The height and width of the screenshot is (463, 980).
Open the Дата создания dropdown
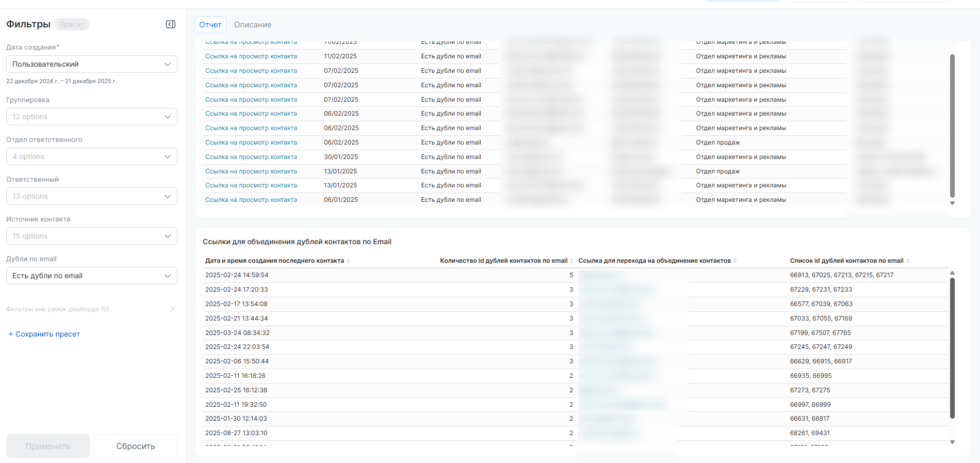click(92, 64)
